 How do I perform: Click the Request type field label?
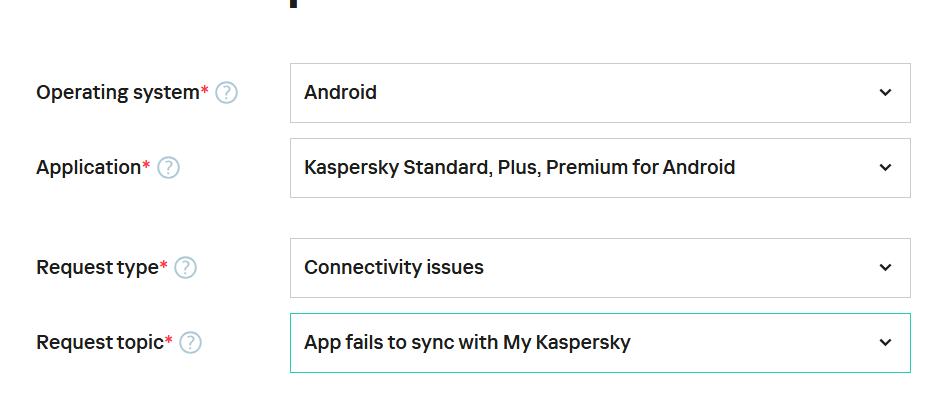tap(96, 268)
